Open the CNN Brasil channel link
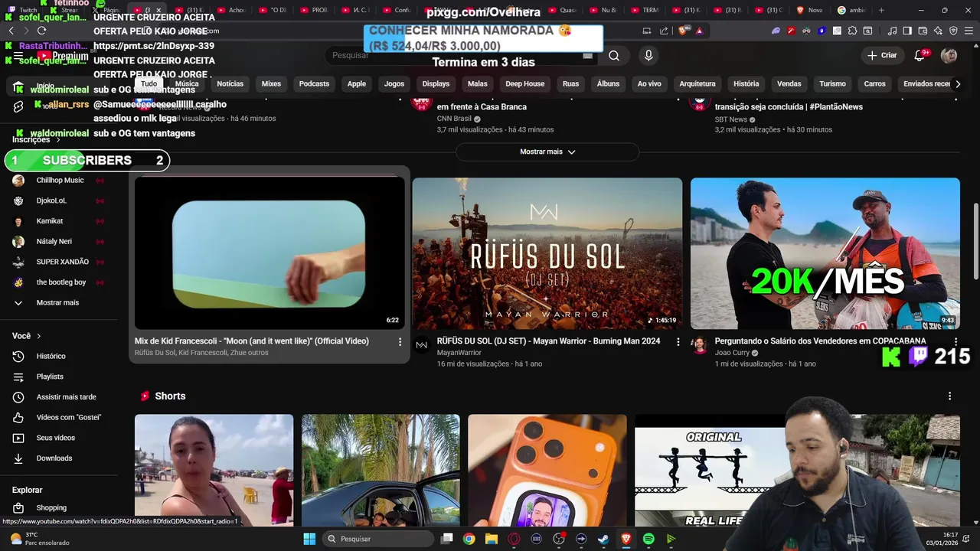The width and height of the screenshot is (980, 551). coord(454,119)
